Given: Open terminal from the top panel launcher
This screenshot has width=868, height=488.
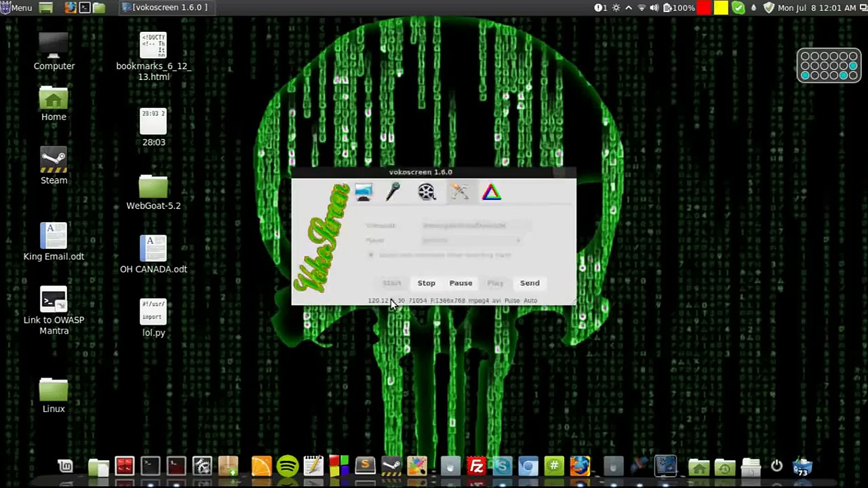Looking at the screenshot, I should pyautogui.click(x=85, y=7).
